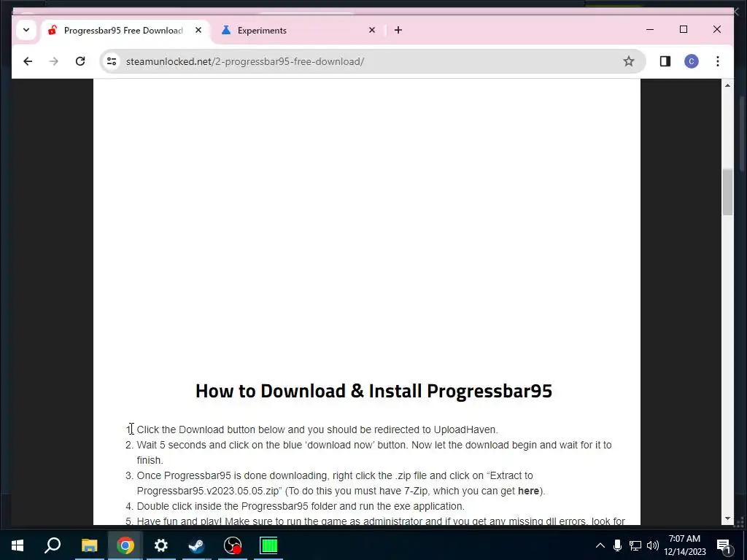The width and height of the screenshot is (747, 560).
Task: View site information icon in address bar
Action: (112, 61)
